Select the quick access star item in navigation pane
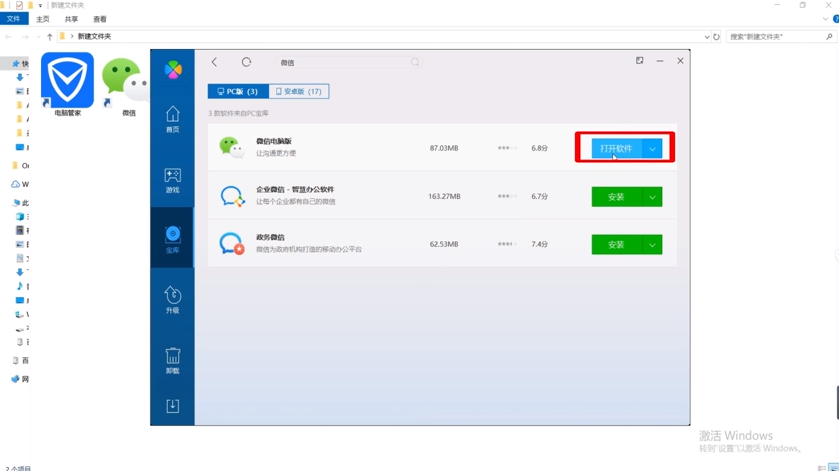 coord(19,63)
